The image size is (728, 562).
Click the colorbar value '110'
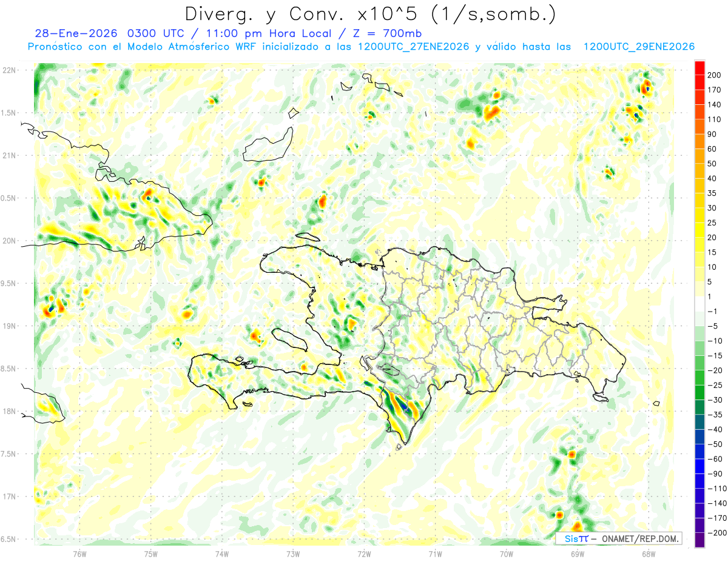715,119
